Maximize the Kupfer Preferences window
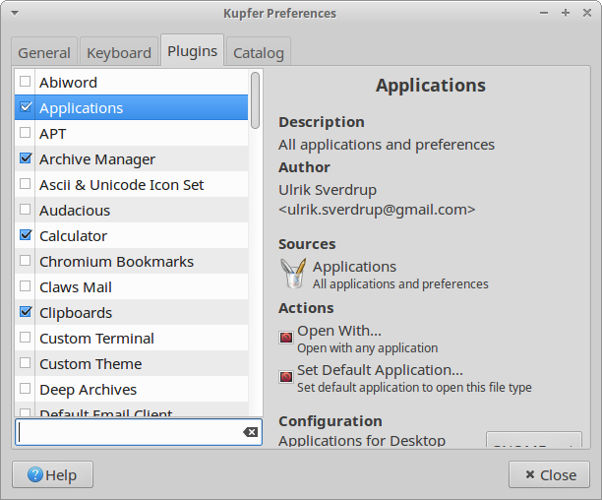 (x=565, y=13)
